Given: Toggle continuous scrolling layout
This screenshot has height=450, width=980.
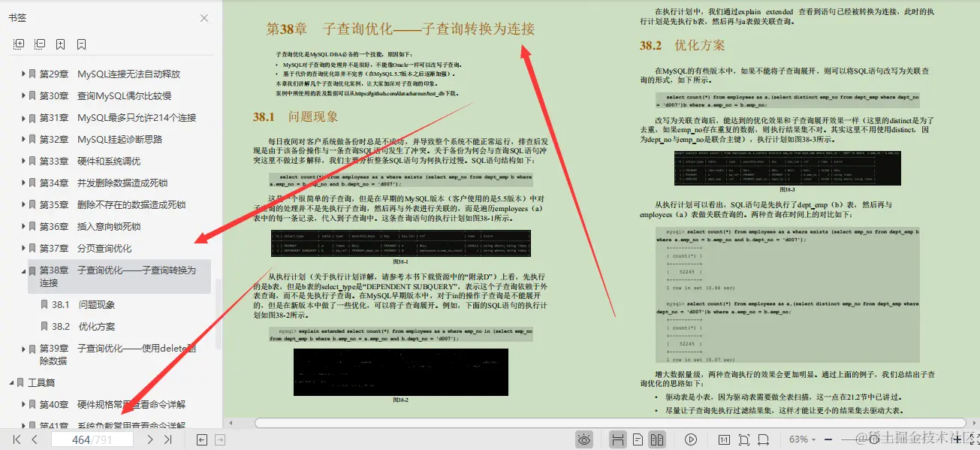Looking at the screenshot, I should click(x=617, y=439).
